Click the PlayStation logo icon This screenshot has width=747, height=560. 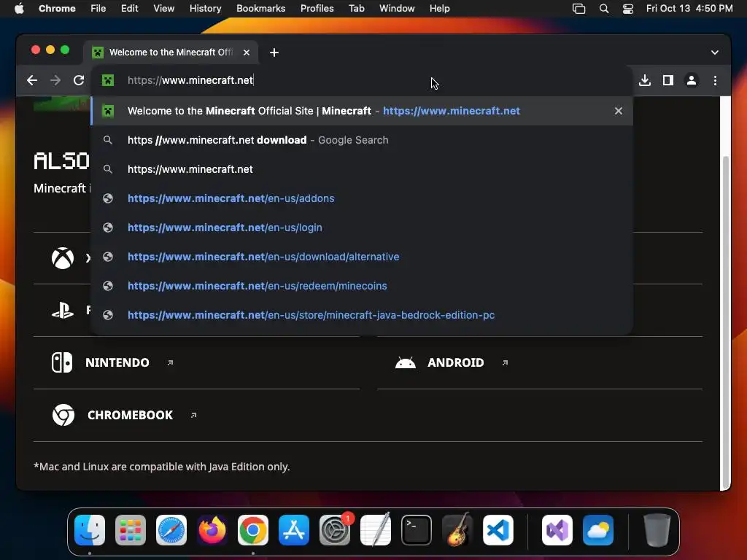click(63, 311)
